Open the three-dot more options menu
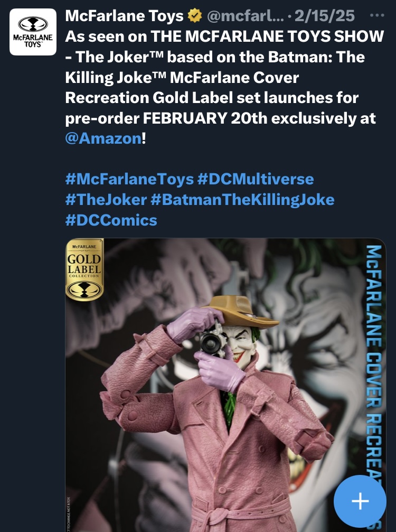Viewport: 396px width, 532px height. pos(376,15)
